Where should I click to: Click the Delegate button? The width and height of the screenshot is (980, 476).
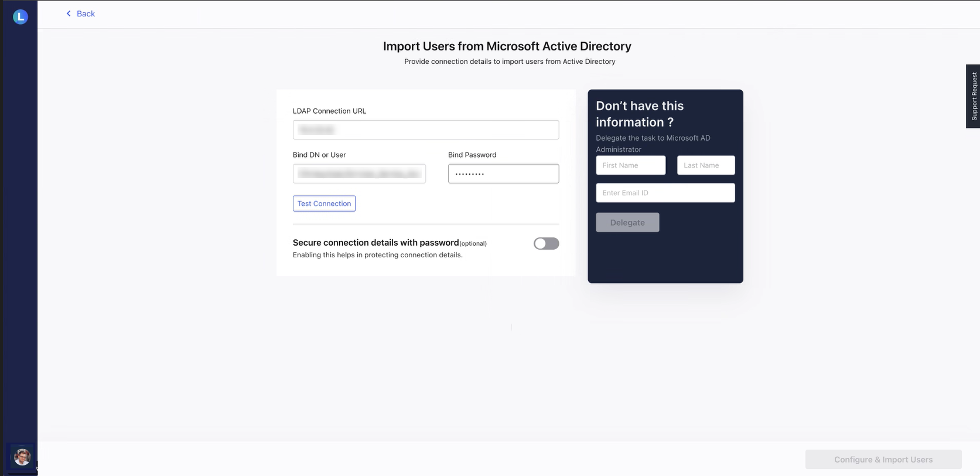[x=627, y=222]
